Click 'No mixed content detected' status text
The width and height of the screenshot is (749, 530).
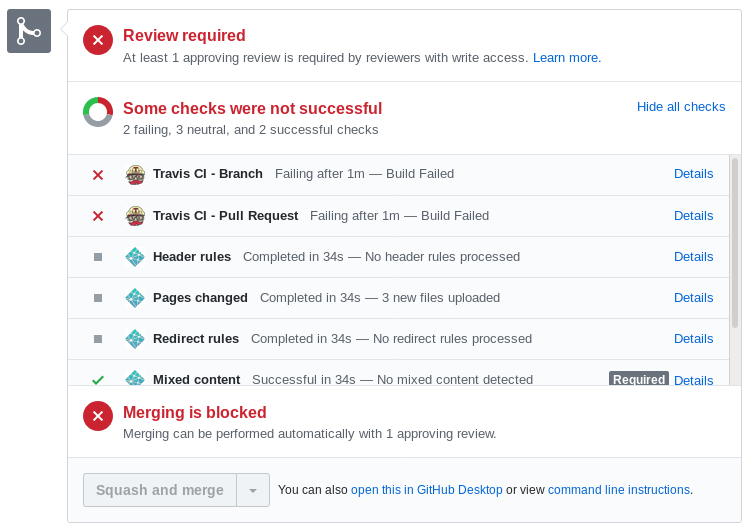point(455,380)
